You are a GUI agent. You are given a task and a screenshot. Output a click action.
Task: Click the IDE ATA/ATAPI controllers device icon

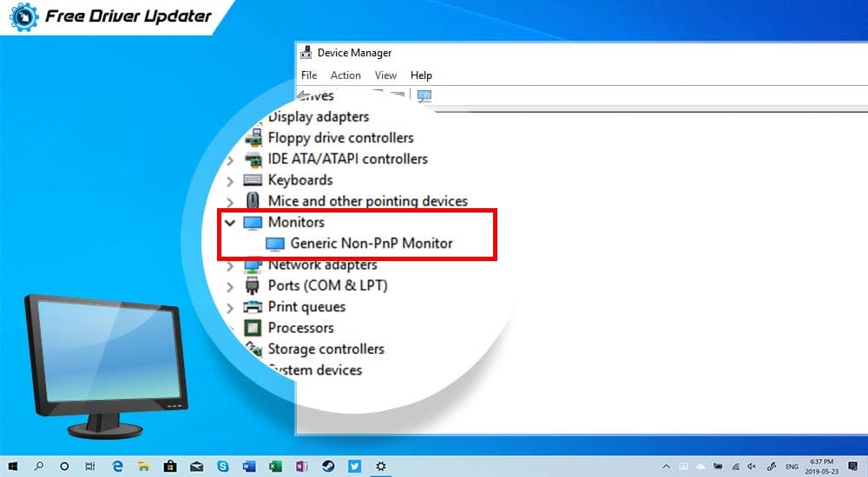253,160
